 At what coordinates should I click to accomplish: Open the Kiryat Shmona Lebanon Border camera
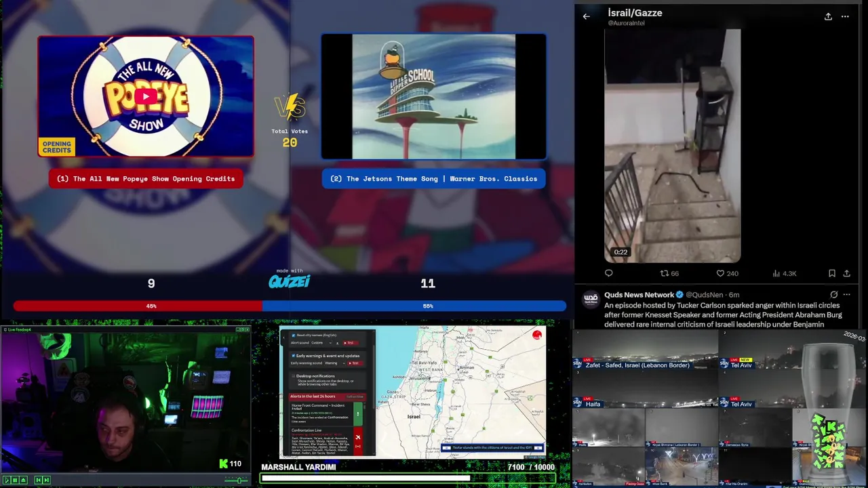coord(682,427)
